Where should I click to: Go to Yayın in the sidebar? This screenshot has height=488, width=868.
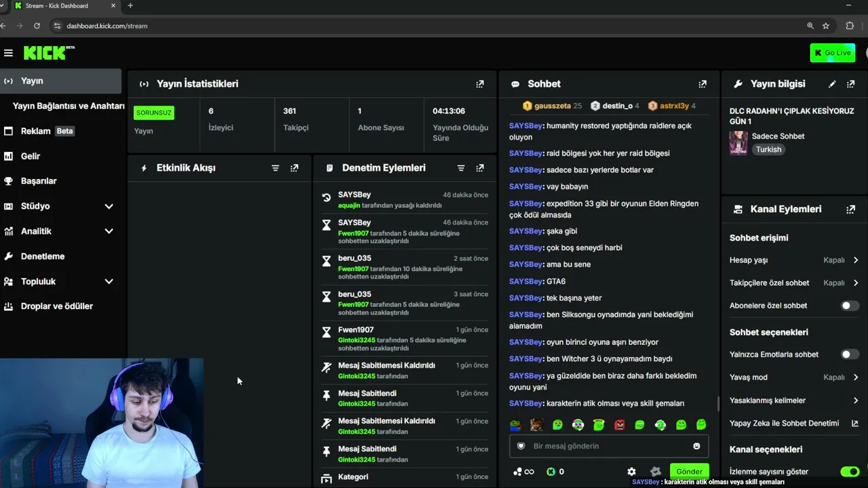[60, 81]
